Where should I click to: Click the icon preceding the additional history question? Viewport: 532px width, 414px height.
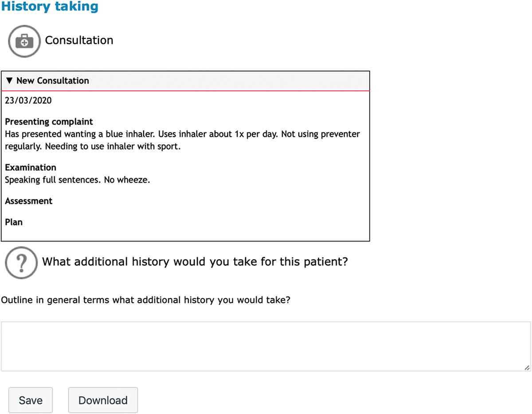[x=21, y=262]
